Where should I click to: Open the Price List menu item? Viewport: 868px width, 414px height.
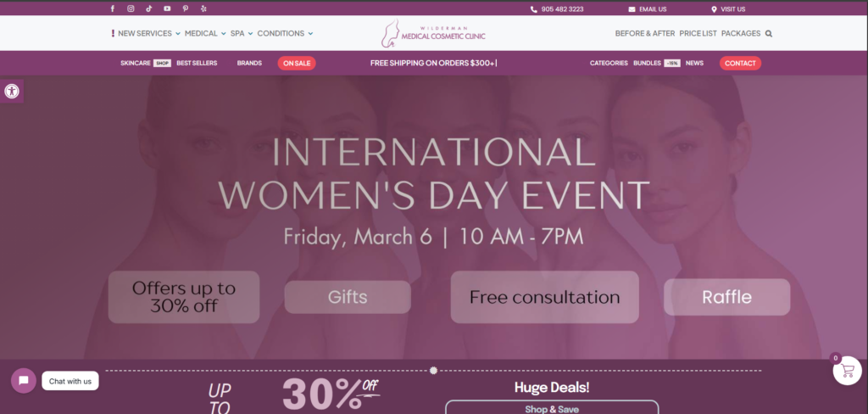point(698,34)
